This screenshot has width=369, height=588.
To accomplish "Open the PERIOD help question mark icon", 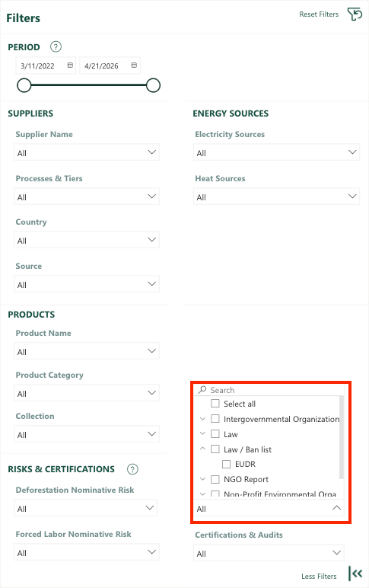I will (x=56, y=47).
